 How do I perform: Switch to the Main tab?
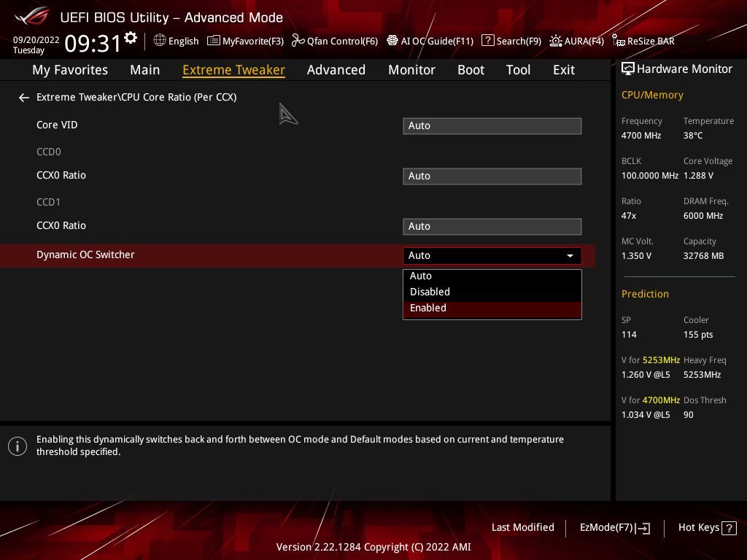click(145, 70)
